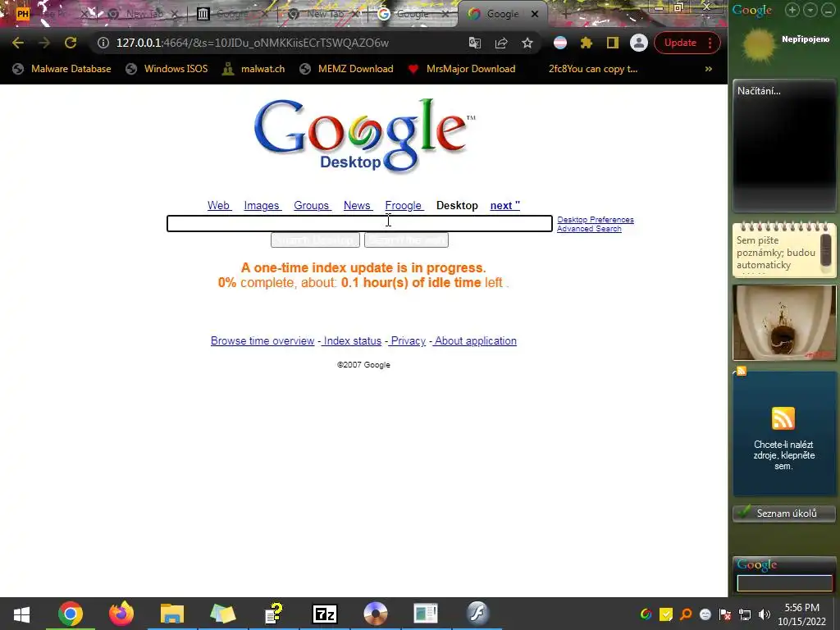Screen dimensions: 840x630
Task: Click the Google Desktop logo image
Action: point(364,135)
